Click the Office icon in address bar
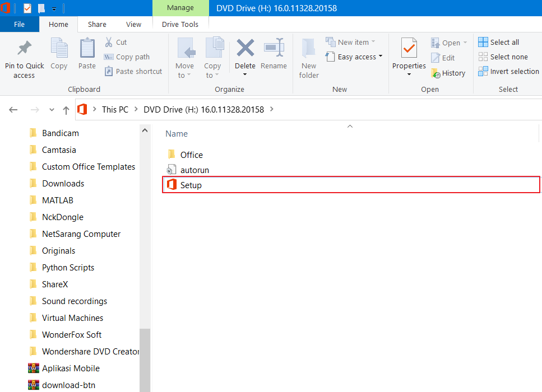 pos(82,109)
